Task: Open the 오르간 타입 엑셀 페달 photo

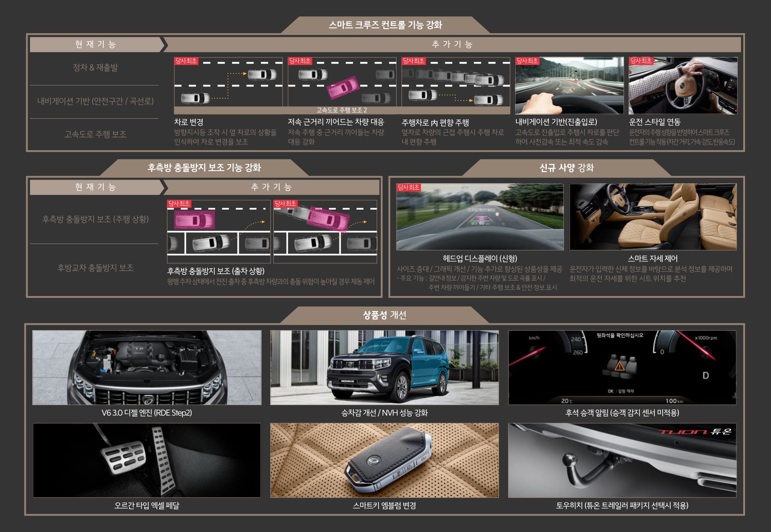Action: click(x=147, y=460)
